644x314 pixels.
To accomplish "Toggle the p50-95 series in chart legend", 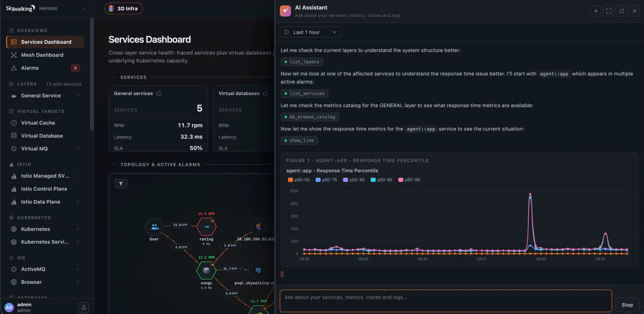I will pyautogui.click(x=382, y=180).
